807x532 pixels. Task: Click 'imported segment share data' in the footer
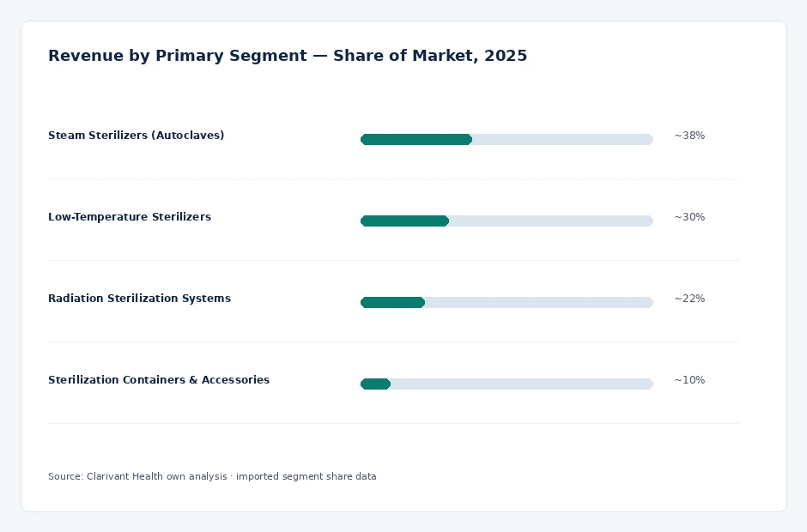coord(306,476)
